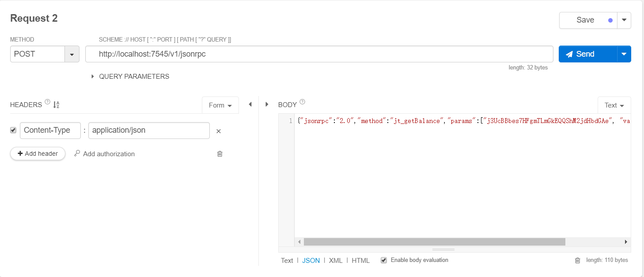Click the body horizontal scrollbar thumb
Screen dimensions: 644x277
click(434, 242)
